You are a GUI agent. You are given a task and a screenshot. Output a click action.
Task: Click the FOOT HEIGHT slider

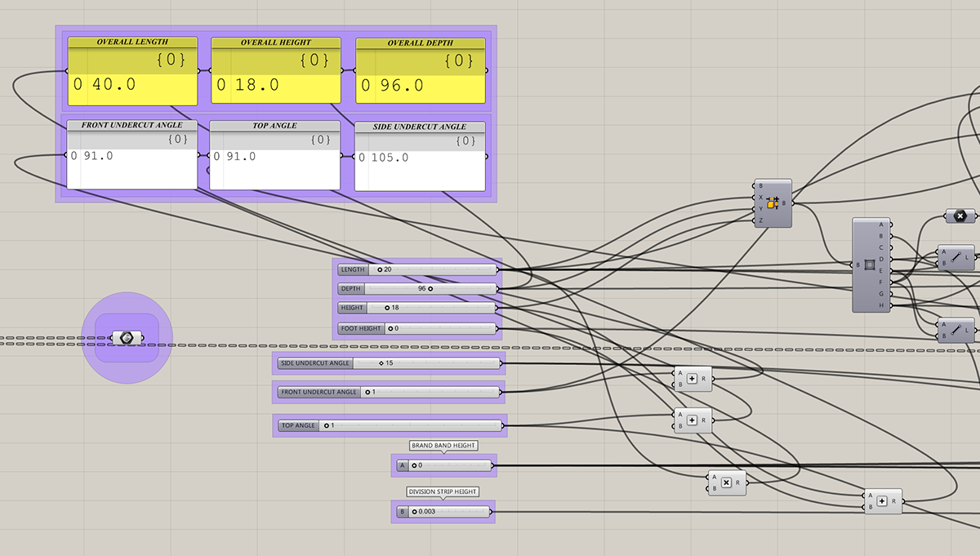(417, 328)
